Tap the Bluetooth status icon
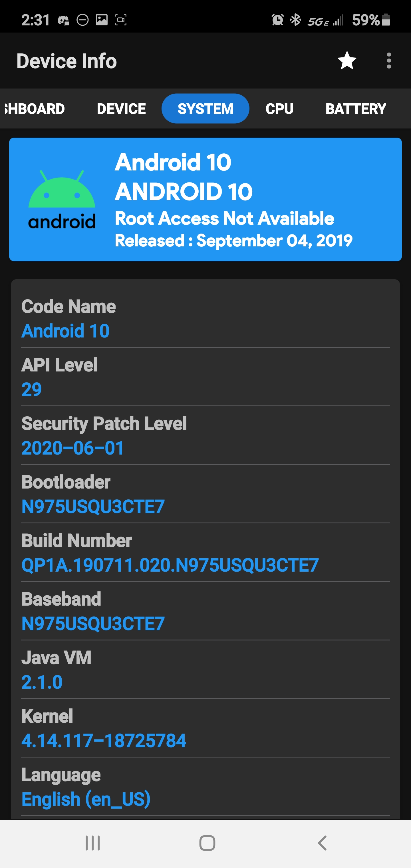Viewport: 411px width, 868px height. coord(295,20)
